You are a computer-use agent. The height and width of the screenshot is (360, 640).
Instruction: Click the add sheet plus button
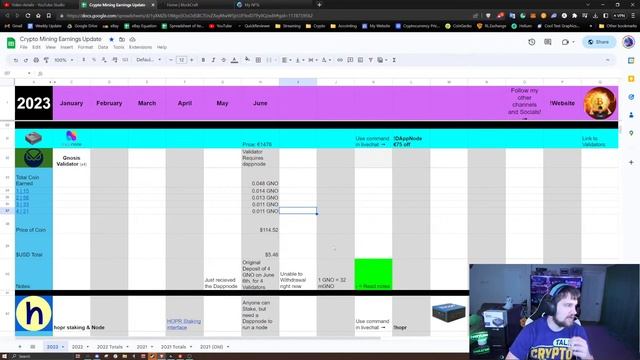point(20,347)
